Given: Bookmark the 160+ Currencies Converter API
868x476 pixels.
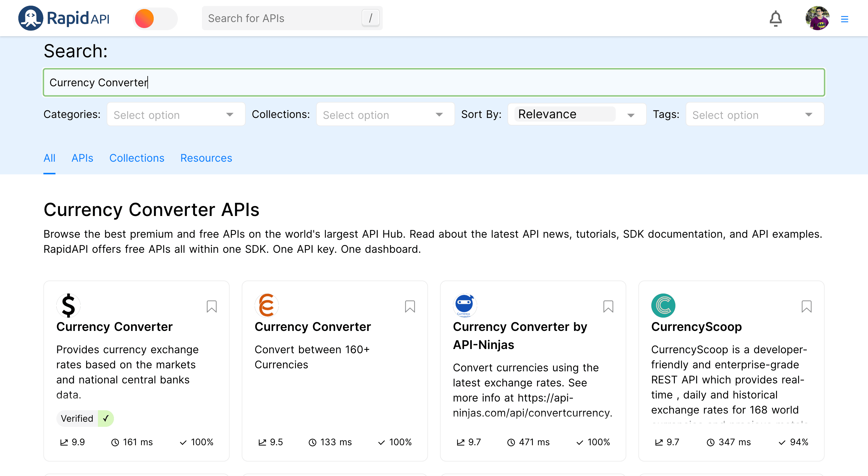Looking at the screenshot, I should pyautogui.click(x=410, y=306).
